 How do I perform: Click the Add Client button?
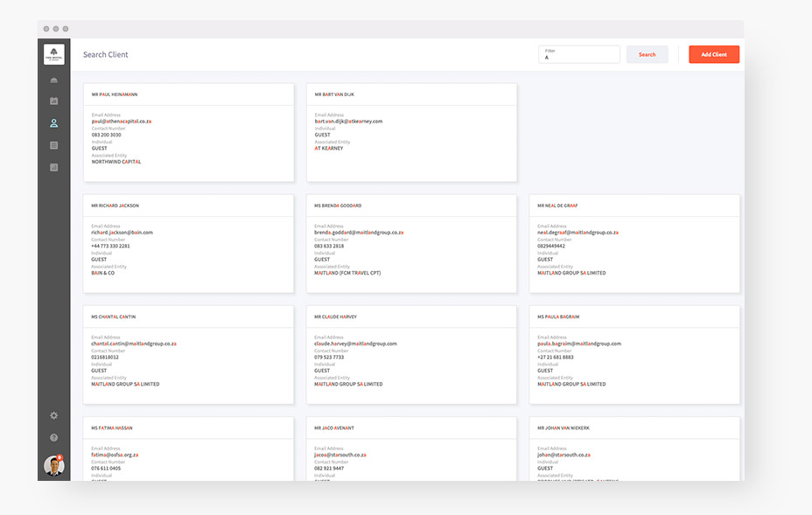(x=714, y=54)
